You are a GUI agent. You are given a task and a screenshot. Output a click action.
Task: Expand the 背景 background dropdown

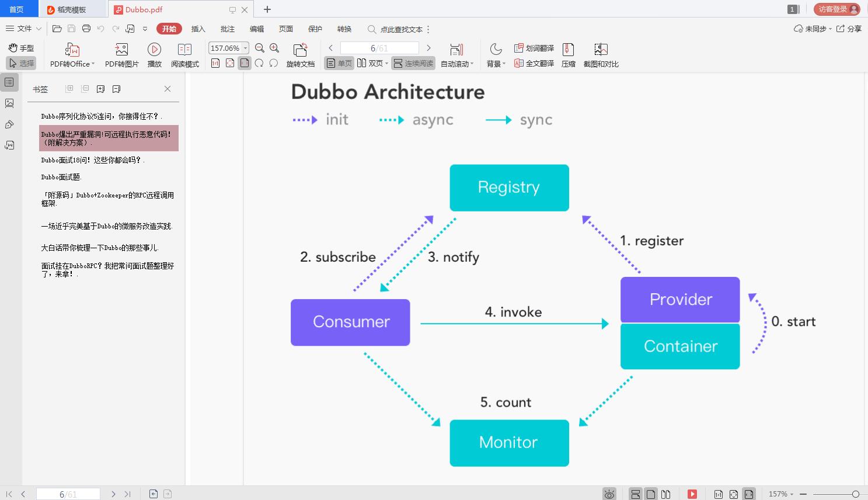pyautogui.click(x=496, y=64)
